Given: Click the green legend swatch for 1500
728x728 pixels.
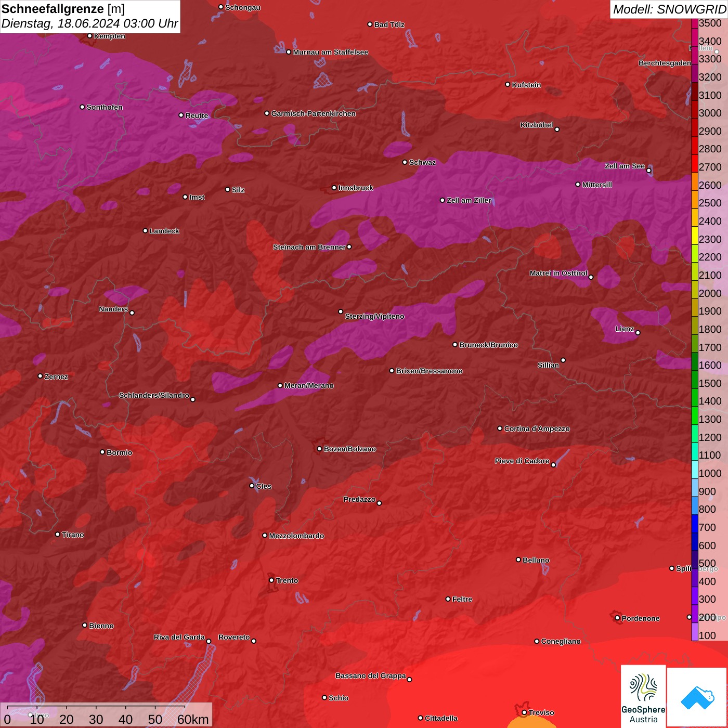Looking at the screenshot, I should (x=695, y=380).
